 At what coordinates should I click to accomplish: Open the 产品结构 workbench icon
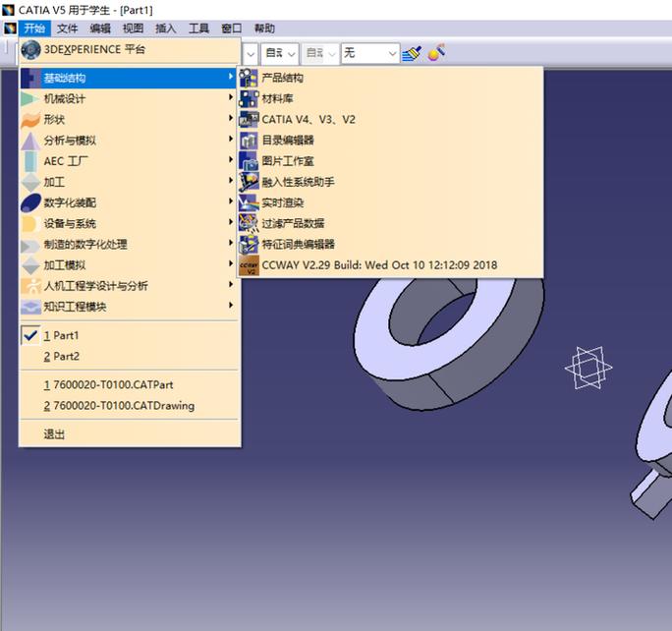pyautogui.click(x=249, y=78)
